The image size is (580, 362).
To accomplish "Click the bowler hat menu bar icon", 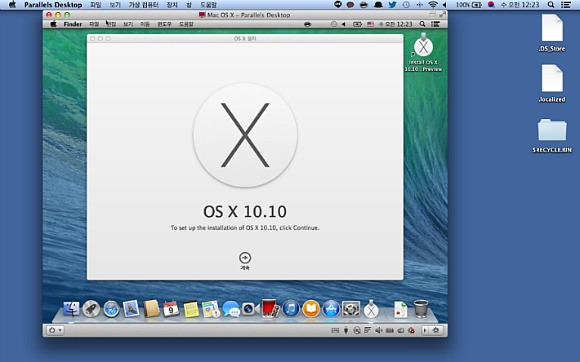I will (x=378, y=5).
